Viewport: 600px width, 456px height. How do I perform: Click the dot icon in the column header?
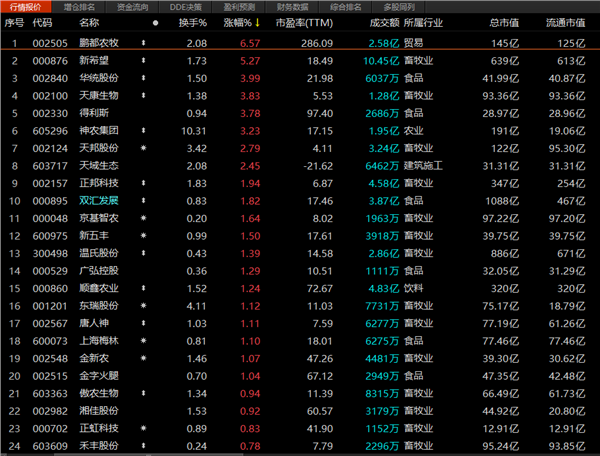[155, 22]
